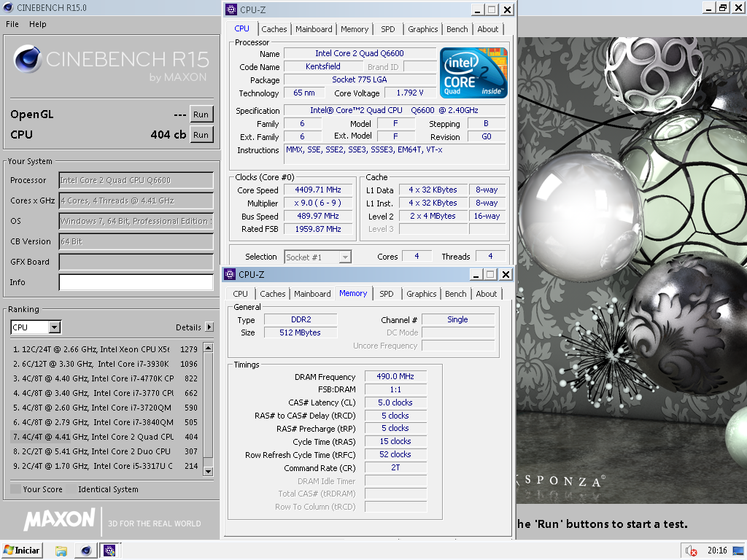Click the DRAM Frequency 490.0 MHz value
This screenshot has width=747, height=560.
[395, 377]
